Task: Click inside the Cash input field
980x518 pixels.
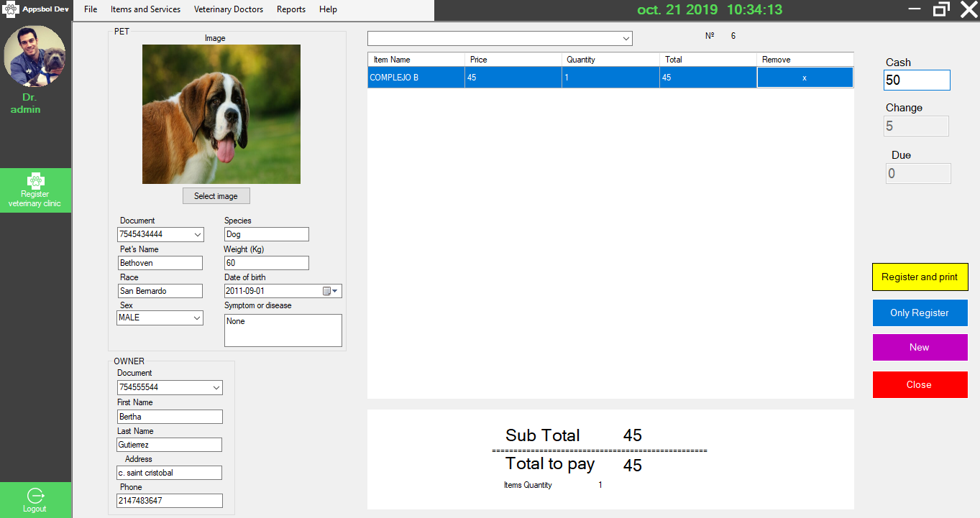Action: pos(916,80)
